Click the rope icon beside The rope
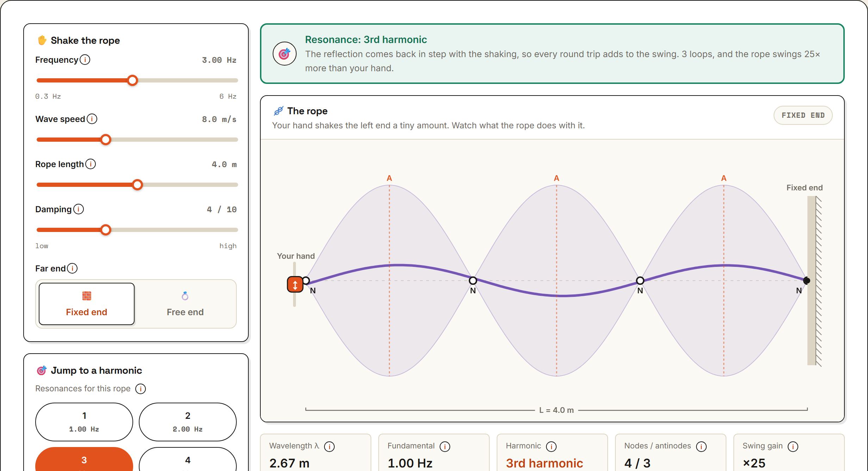This screenshot has width=868, height=471. [279, 111]
